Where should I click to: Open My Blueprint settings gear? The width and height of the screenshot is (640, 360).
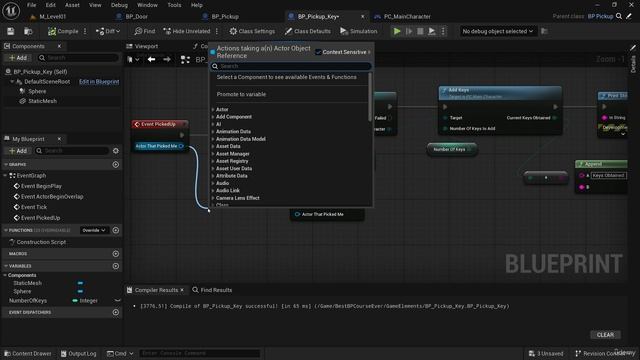point(116,151)
